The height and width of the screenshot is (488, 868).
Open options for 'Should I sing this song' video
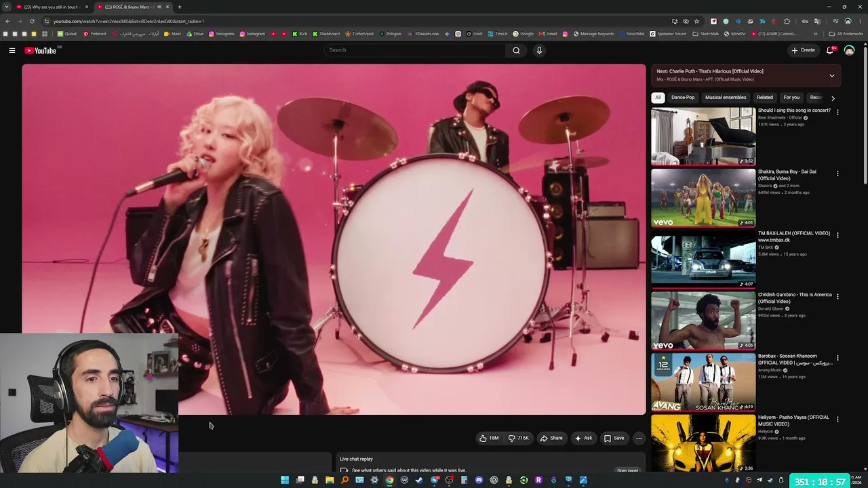[x=837, y=113]
